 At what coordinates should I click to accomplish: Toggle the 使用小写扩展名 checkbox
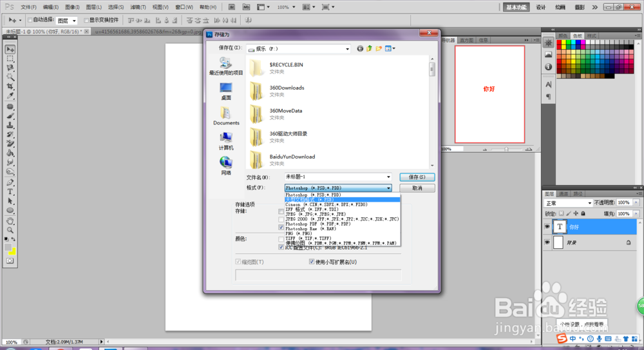tap(311, 262)
